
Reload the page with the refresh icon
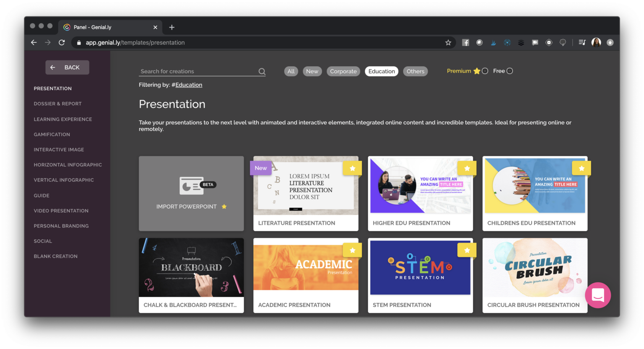point(61,42)
